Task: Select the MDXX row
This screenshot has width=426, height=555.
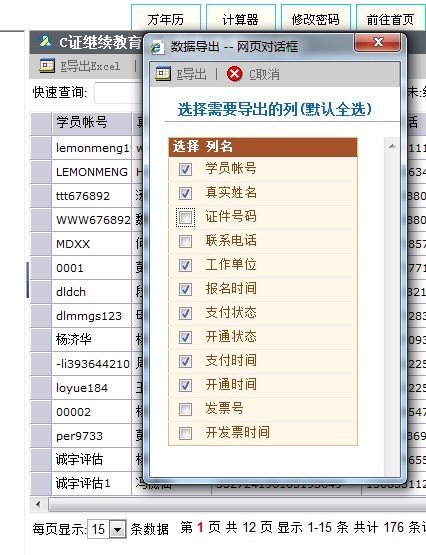Action: [x=91, y=244]
